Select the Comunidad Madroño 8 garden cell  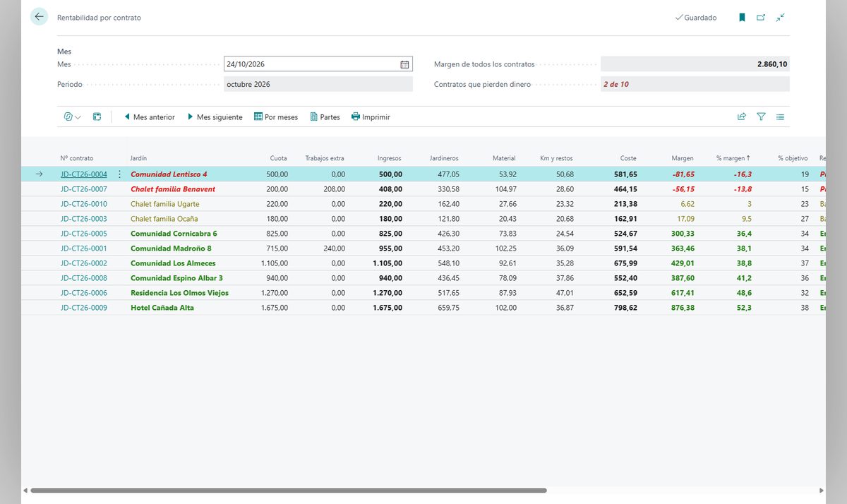pyautogui.click(x=171, y=248)
